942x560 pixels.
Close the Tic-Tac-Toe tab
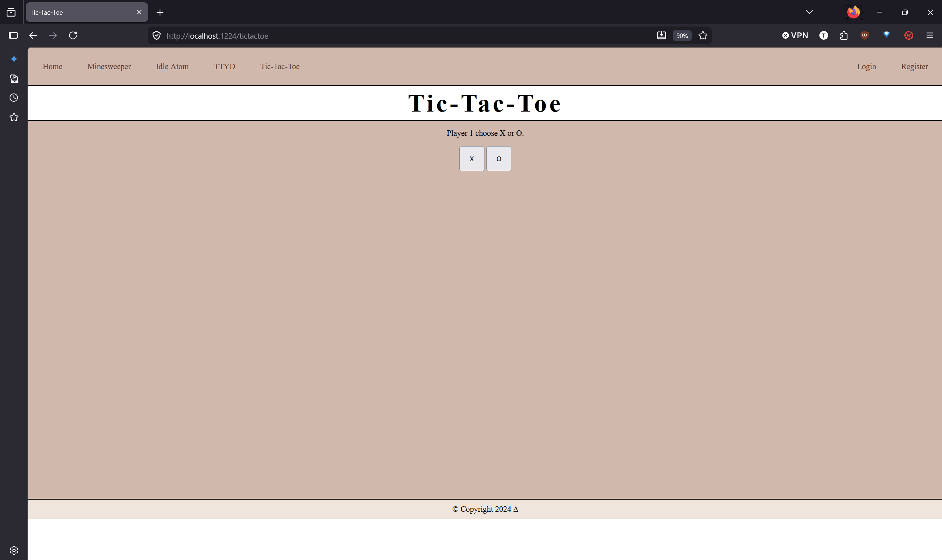pyautogui.click(x=139, y=13)
